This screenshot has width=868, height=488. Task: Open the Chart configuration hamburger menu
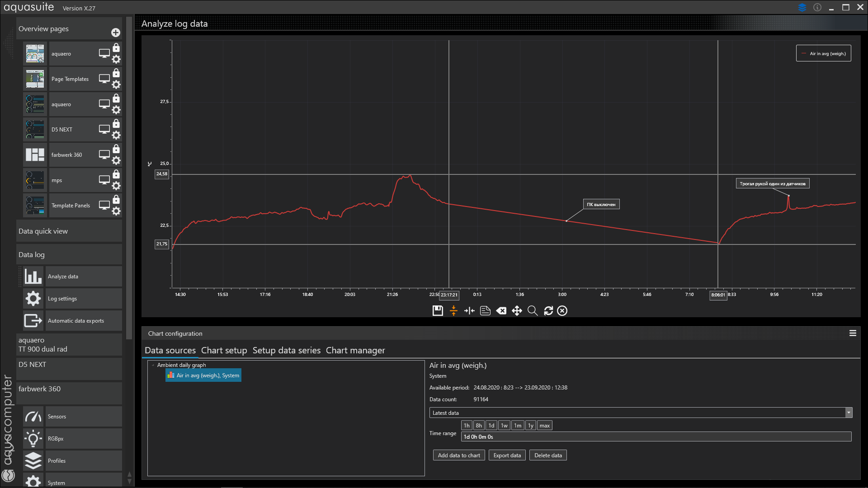pos(853,333)
